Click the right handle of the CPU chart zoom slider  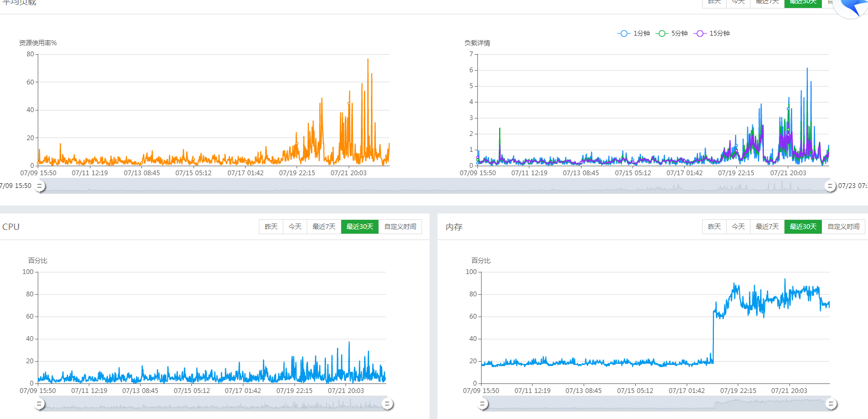[x=387, y=404]
